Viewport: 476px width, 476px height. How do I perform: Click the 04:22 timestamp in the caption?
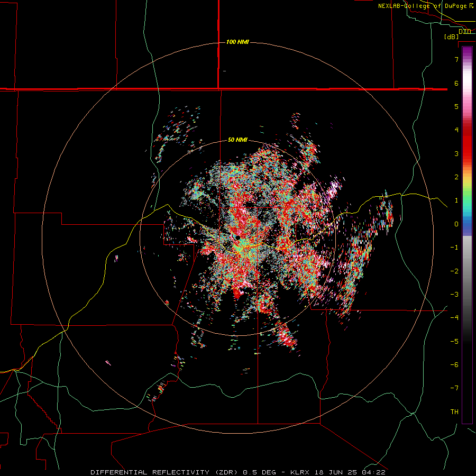click(x=374, y=472)
